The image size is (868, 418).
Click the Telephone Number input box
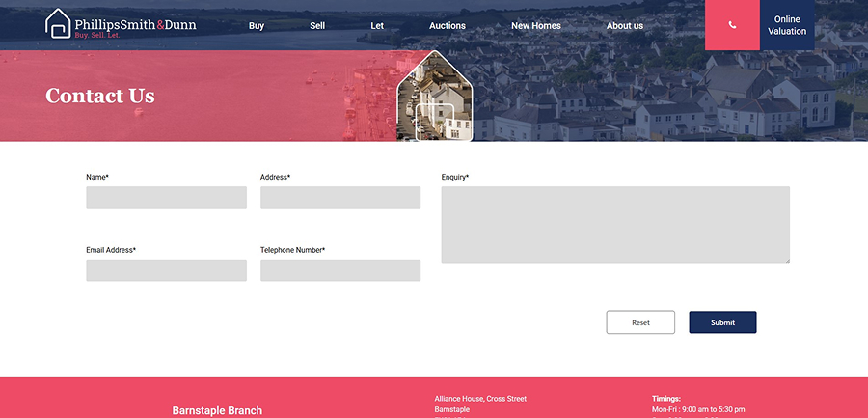coord(340,270)
